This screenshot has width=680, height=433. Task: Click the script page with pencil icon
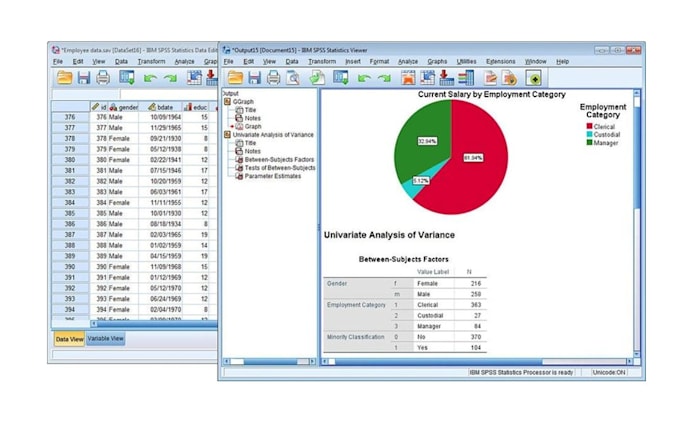point(490,78)
